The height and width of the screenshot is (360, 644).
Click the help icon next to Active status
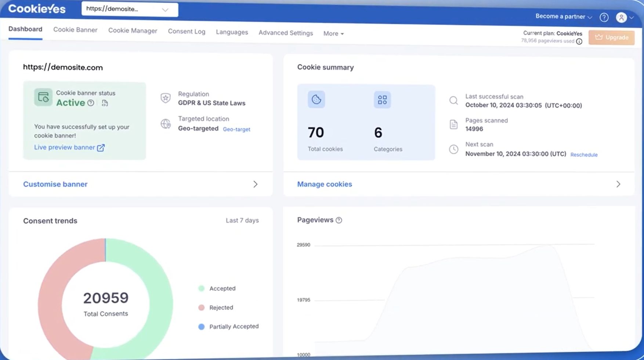91,103
